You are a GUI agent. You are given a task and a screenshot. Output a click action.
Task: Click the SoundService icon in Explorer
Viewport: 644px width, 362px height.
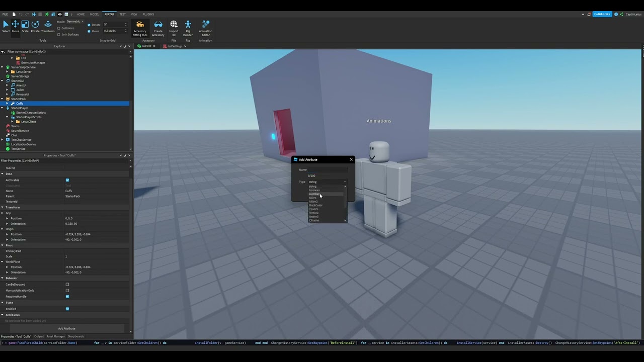tap(7, 131)
